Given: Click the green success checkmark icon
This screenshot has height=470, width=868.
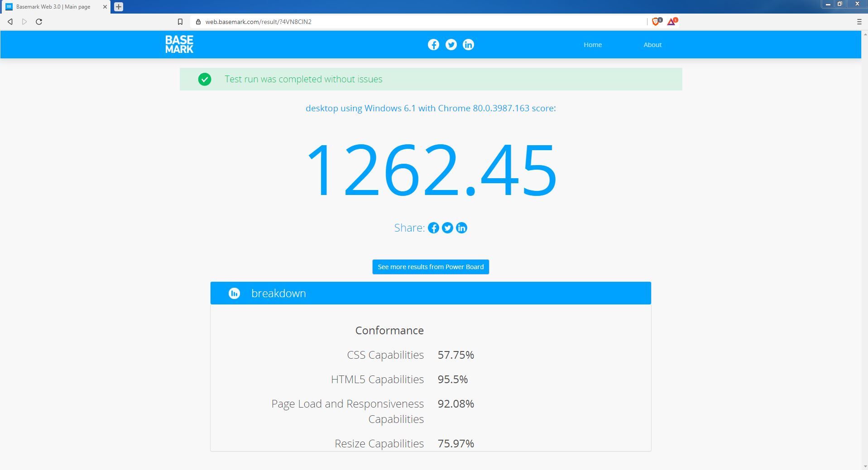Looking at the screenshot, I should pos(205,79).
